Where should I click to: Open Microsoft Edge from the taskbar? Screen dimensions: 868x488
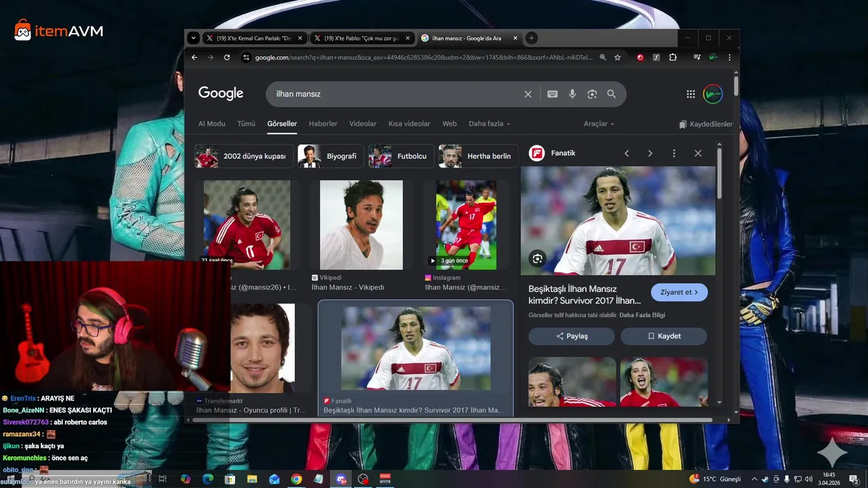[208, 479]
